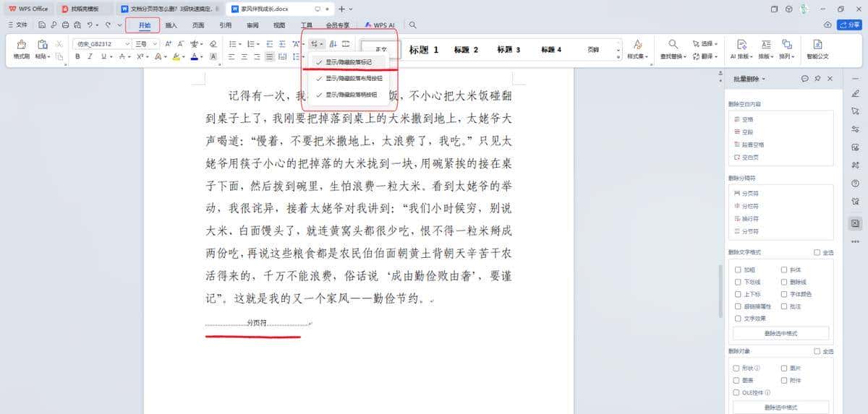
Task: Open the 批量删除 panel title dropdown
Action: 762,78
